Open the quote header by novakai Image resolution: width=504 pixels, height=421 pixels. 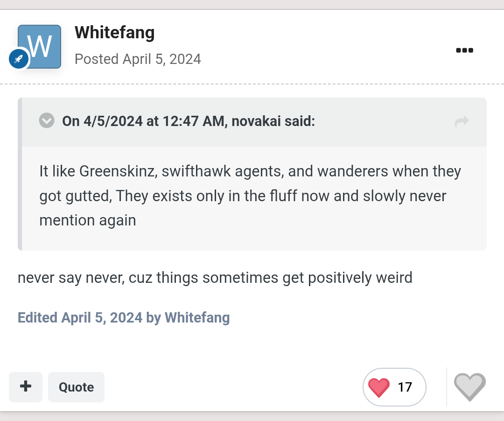[189, 121]
